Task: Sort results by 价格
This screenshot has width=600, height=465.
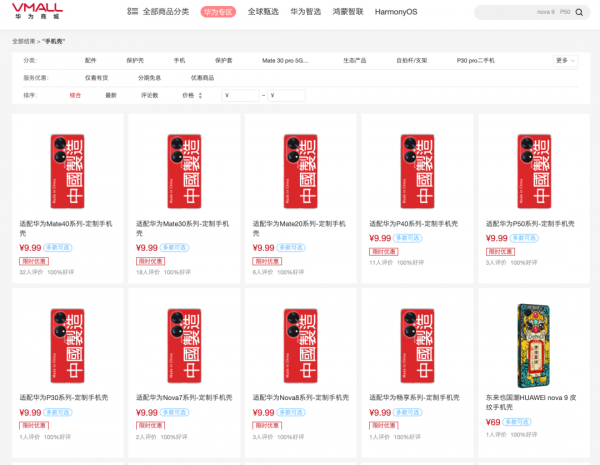Action: [188, 95]
